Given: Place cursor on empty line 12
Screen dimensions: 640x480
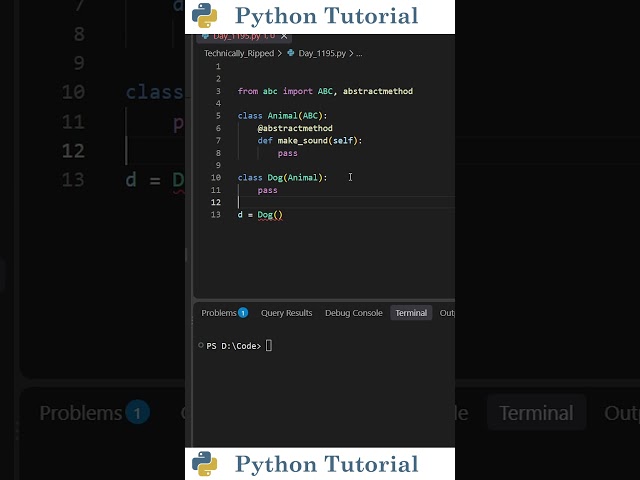Looking at the screenshot, I should (346, 202).
